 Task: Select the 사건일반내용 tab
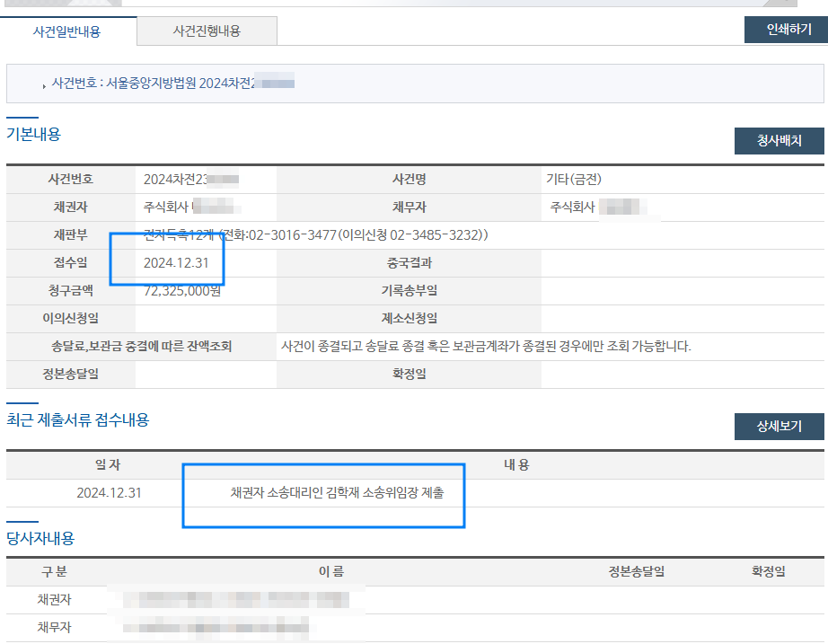point(67,31)
